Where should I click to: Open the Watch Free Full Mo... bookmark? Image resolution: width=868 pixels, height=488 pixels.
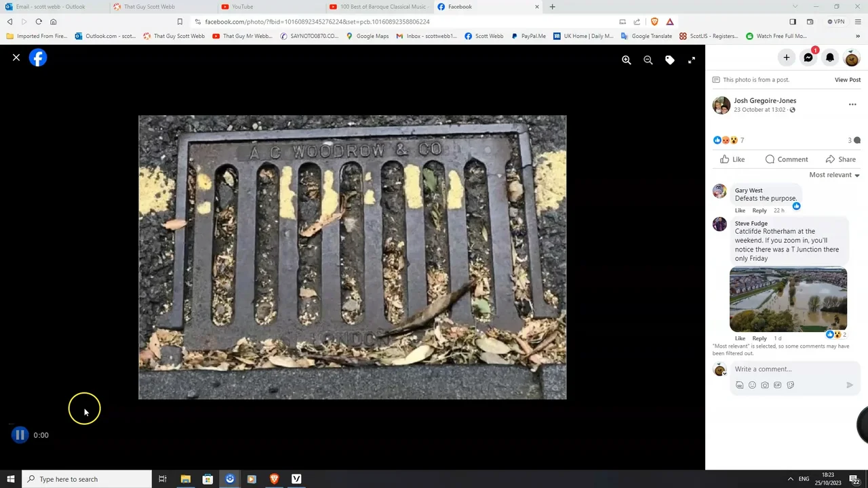click(776, 36)
